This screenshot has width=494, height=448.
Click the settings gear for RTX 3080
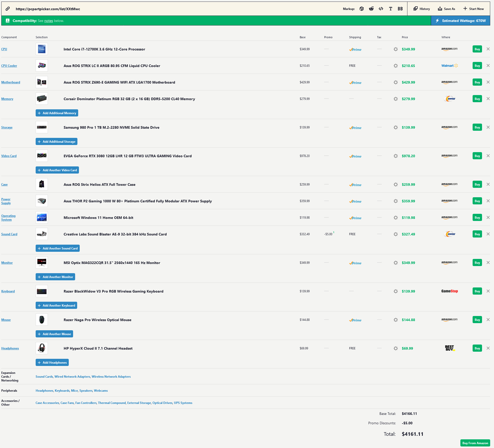395,156
